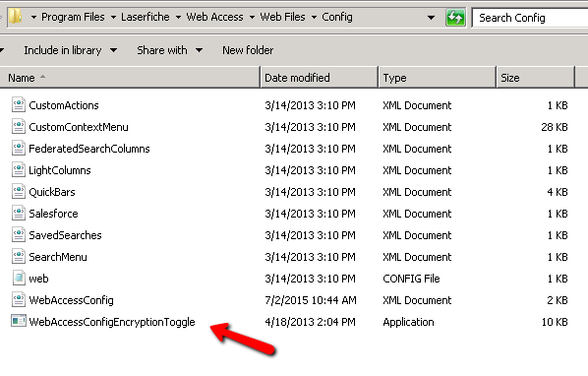Go to Laserfiche in the breadcrumb path
This screenshot has height=376, width=588.
click(146, 17)
